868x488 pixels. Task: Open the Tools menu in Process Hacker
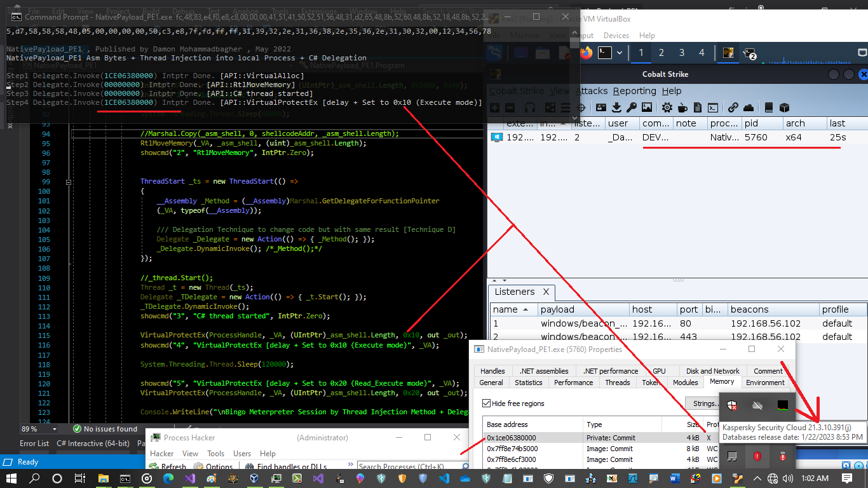(216, 454)
